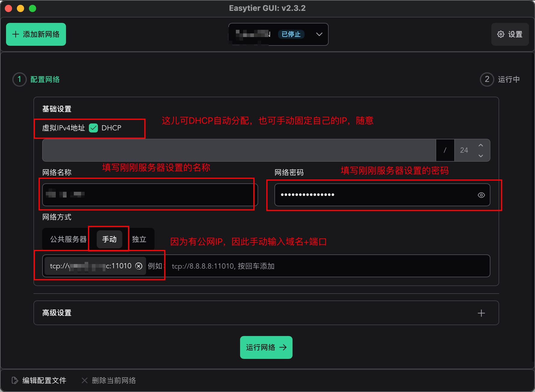The width and height of the screenshot is (535, 392).
Task: Select the 独立 network mode tab
Action: click(139, 239)
